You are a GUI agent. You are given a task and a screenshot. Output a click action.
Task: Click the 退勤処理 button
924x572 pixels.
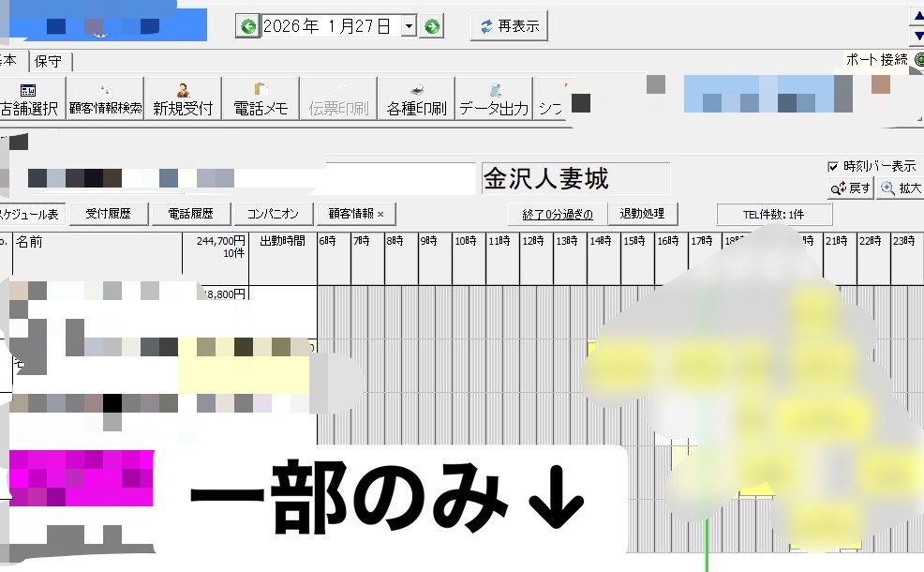click(642, 214)
